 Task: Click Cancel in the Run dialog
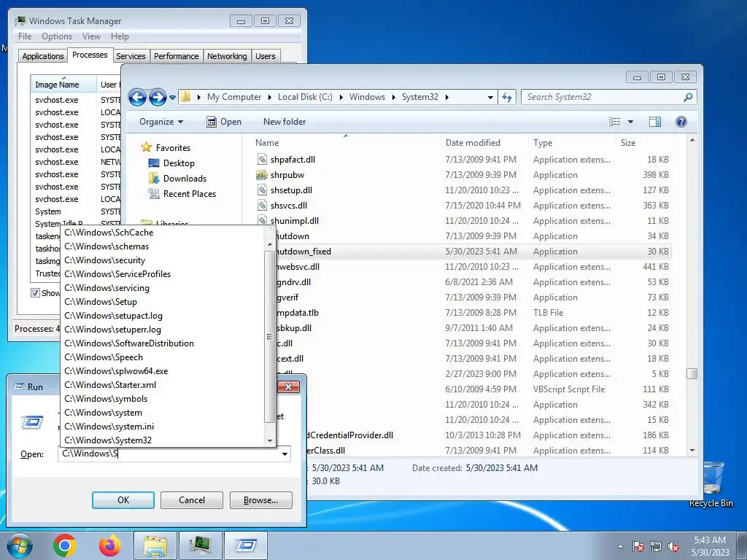pyautogui.click(x=192, y=500)
